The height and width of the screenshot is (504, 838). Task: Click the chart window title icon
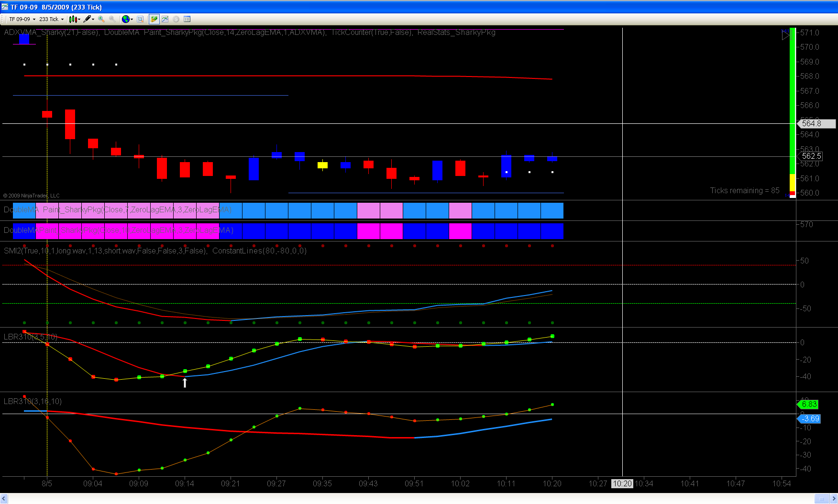pyautogui.click(x=5, y=7)
